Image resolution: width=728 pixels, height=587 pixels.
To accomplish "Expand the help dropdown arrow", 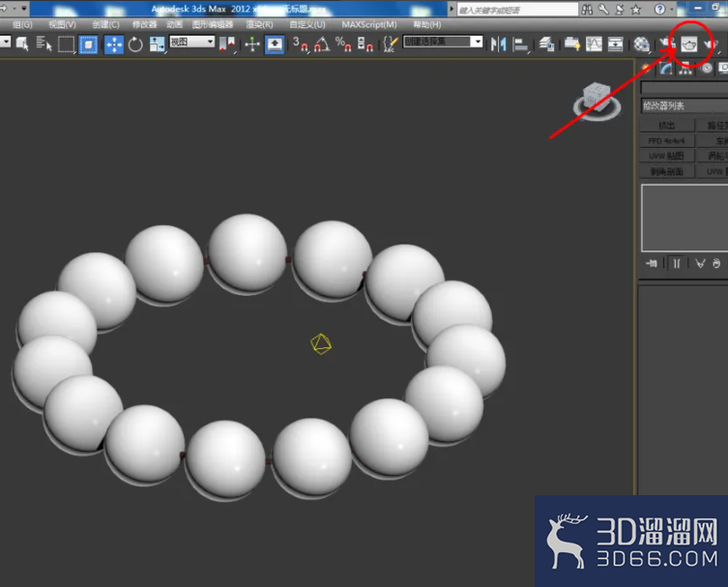I will (x=672, y=10).
